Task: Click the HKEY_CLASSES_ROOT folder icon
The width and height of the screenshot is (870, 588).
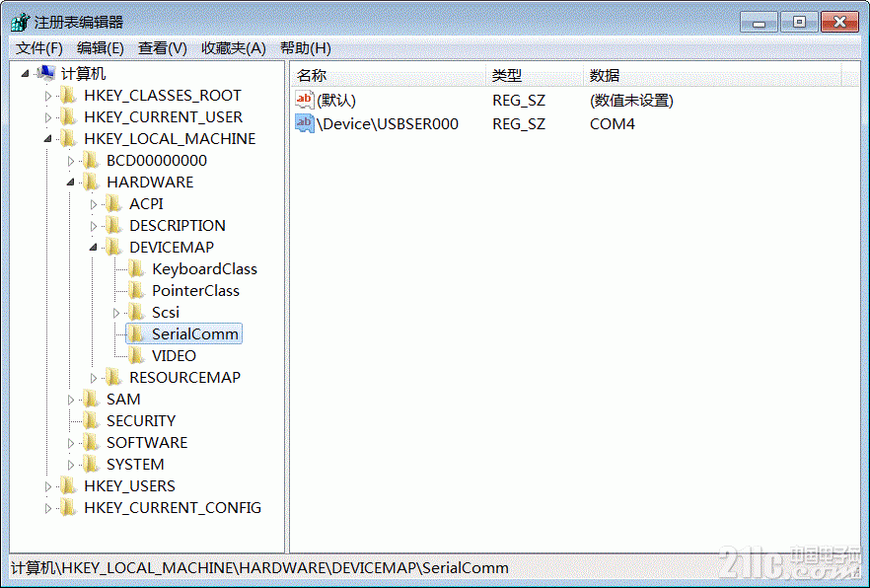Action: (x=68, y=95)
